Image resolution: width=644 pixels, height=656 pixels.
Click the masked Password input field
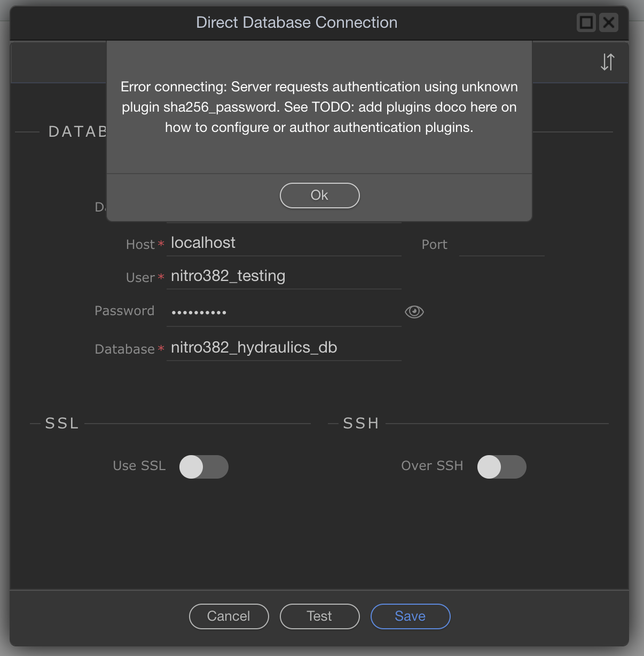pyautogui.click(x=283, y=312)
